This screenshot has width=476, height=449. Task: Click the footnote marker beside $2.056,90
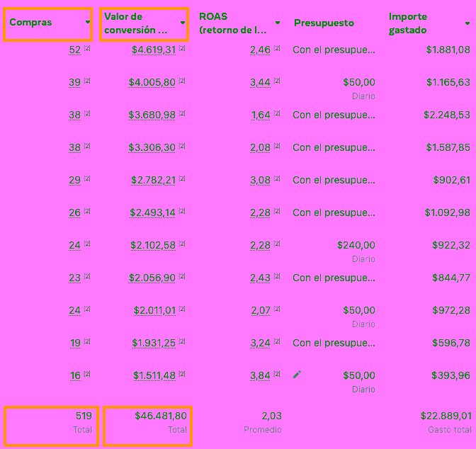click(x=182, y=277)
